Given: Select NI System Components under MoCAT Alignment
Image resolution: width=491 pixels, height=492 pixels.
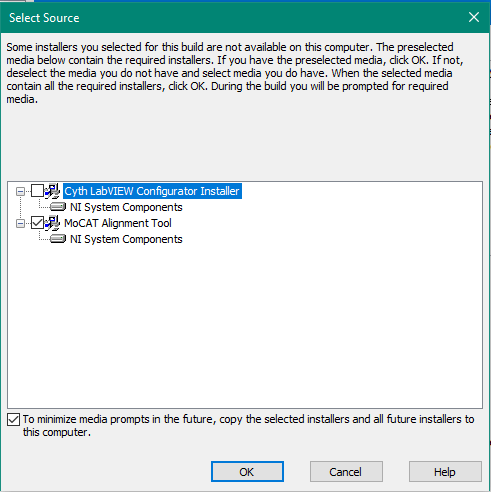Looking at the screenshot, I should (126, 239).
